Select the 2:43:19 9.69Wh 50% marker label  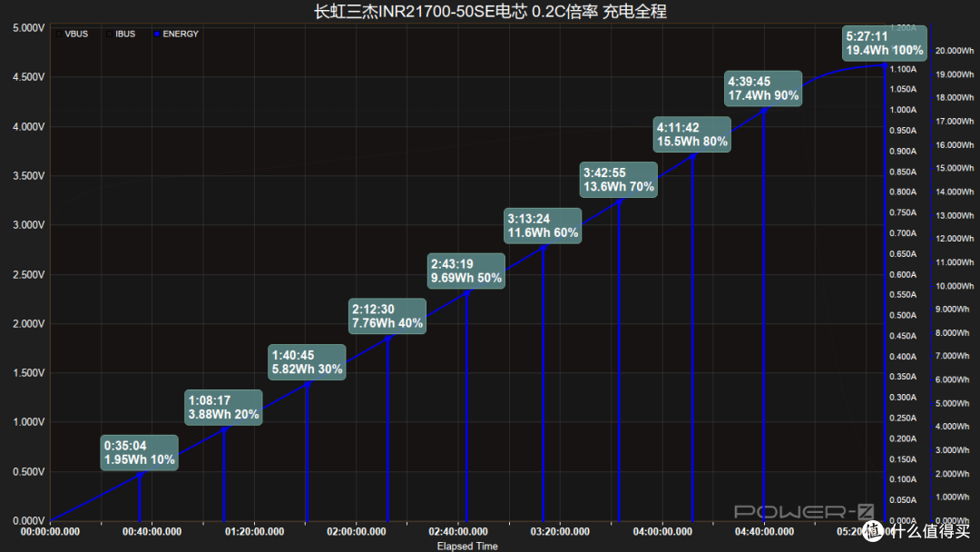(466, 271)
